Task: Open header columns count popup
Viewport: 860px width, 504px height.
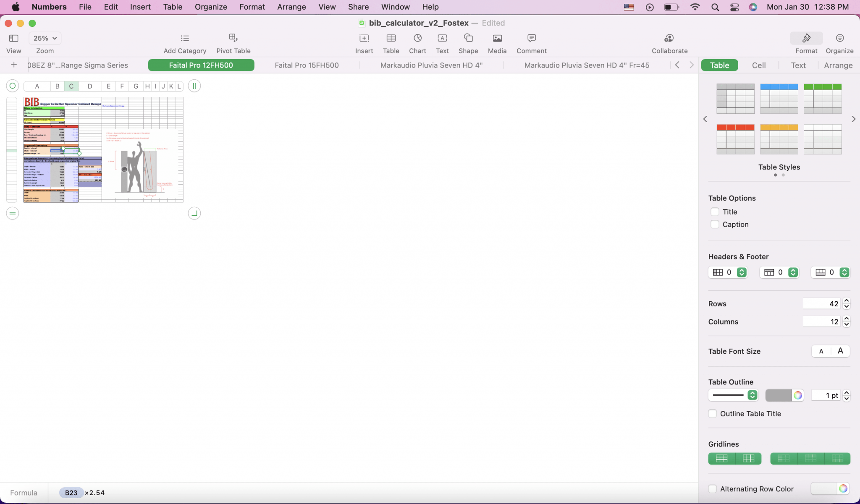Action: click(x=728, y=272)
